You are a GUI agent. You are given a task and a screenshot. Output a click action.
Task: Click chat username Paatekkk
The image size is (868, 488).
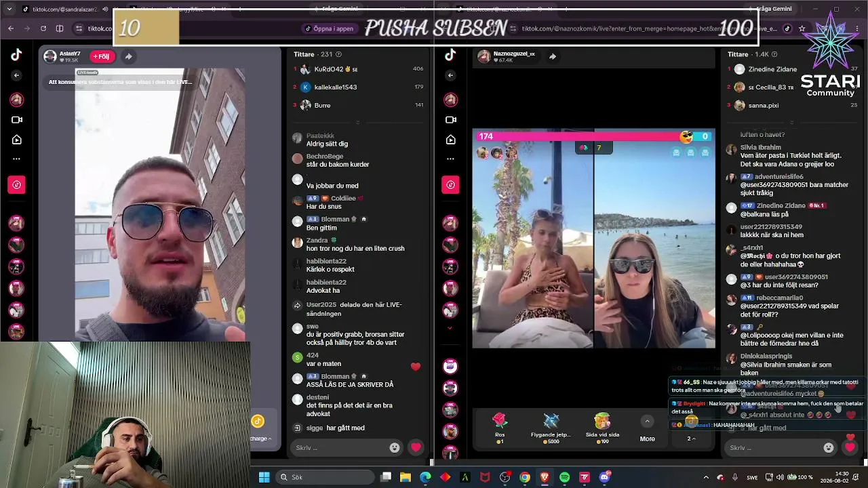click(320, 136)
